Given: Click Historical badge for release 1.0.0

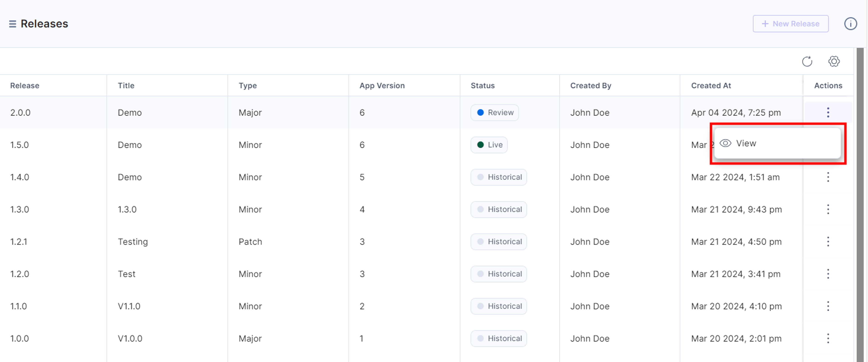Looking at the screenshot, I should tap(498, 338).
